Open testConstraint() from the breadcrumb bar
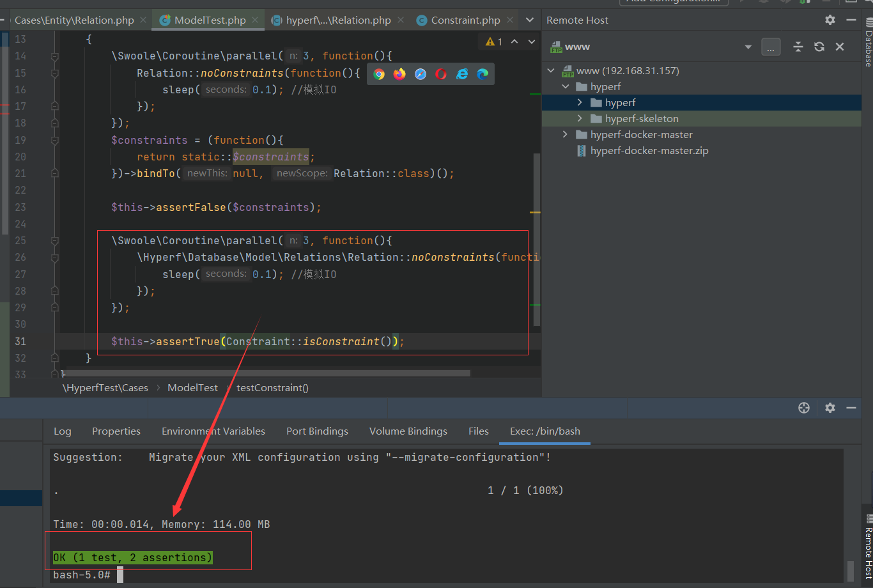The width and height of the screenshot is (873, 588). coord(272,387)
